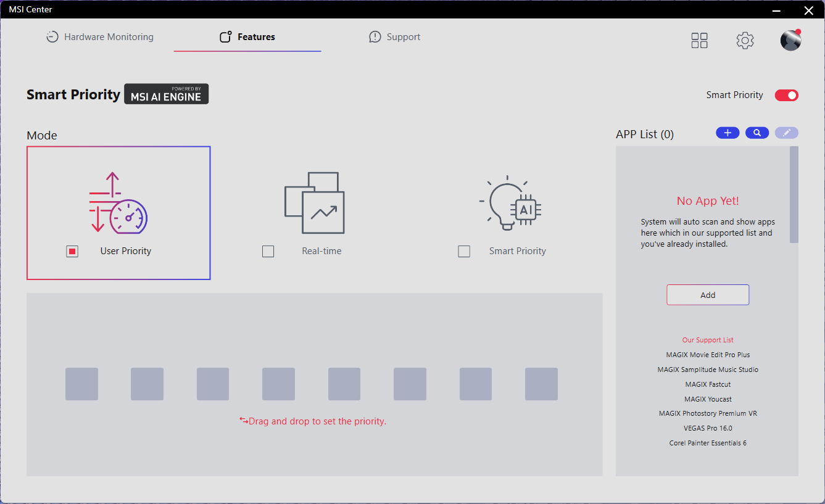Open the apps grid icon
This screenshot has height=504, width=825.
tap(699, 41)
